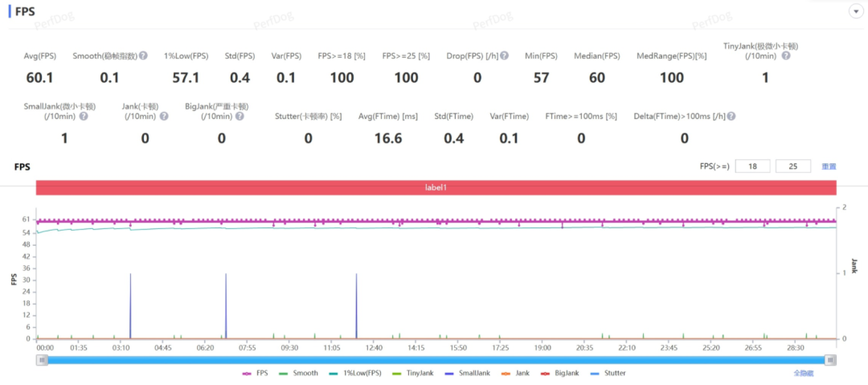Viewport: 868px width, 385px height.
Task: Click the FPS panel title at top left
Action: tap(26, 11)
